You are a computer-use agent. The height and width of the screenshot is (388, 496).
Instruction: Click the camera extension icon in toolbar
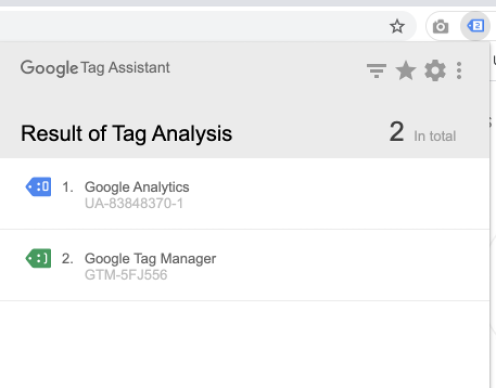(x=440, y=26)
